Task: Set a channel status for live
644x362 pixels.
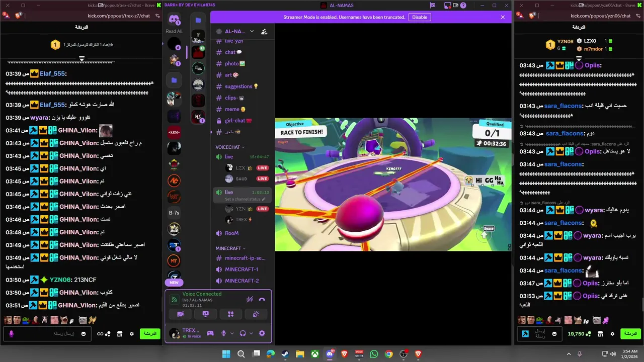Action: pos(245,199)
